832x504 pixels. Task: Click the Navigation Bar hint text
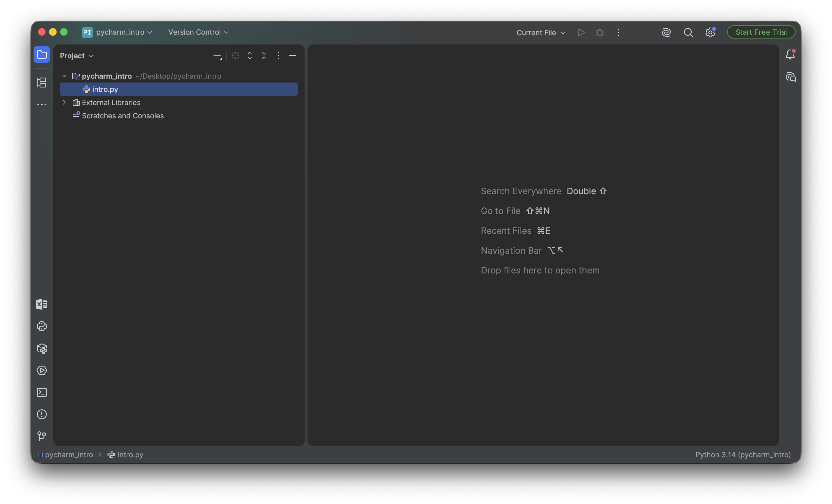pyautogui.click(x=511, y=250)
